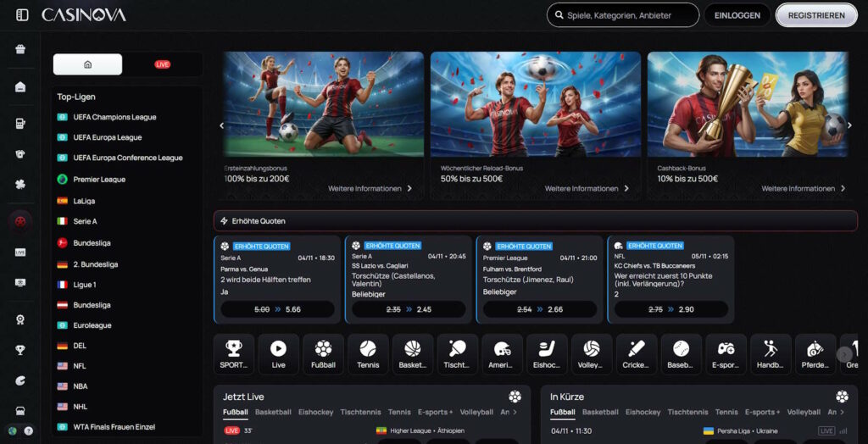868x444 pixels.
Task: Select the 5.66 boosted odds for Parma vs. Genua
Action: click(x=278, y=309)
